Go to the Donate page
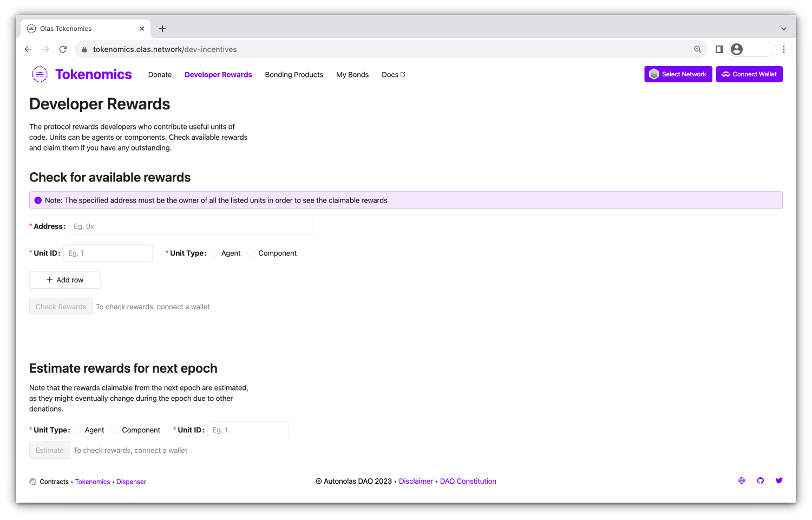 [160, 75]
